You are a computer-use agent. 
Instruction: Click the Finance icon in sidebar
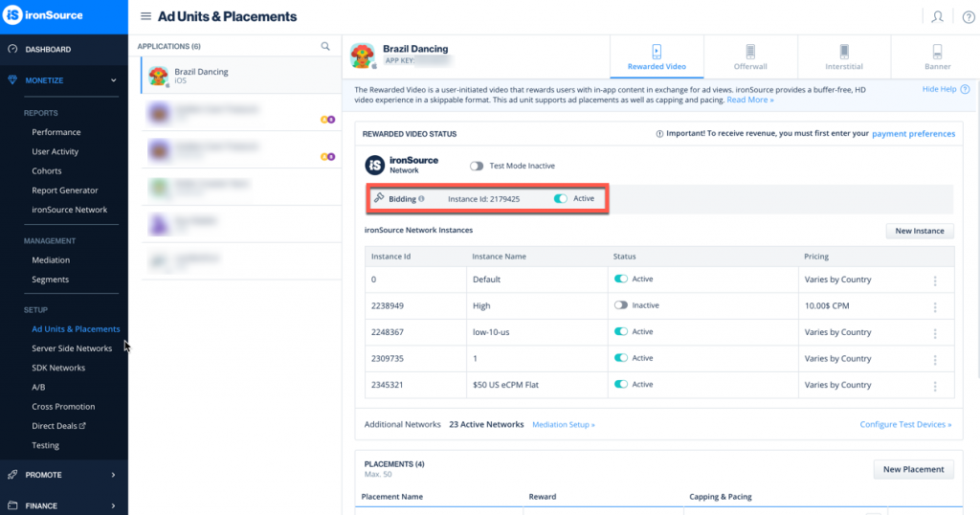[12, 505]
